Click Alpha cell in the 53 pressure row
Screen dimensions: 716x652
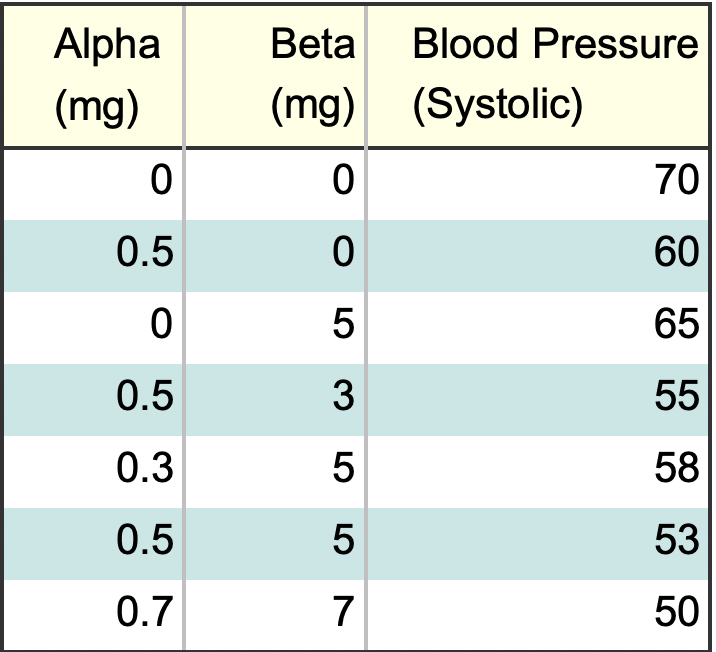[x=146, y=541]
